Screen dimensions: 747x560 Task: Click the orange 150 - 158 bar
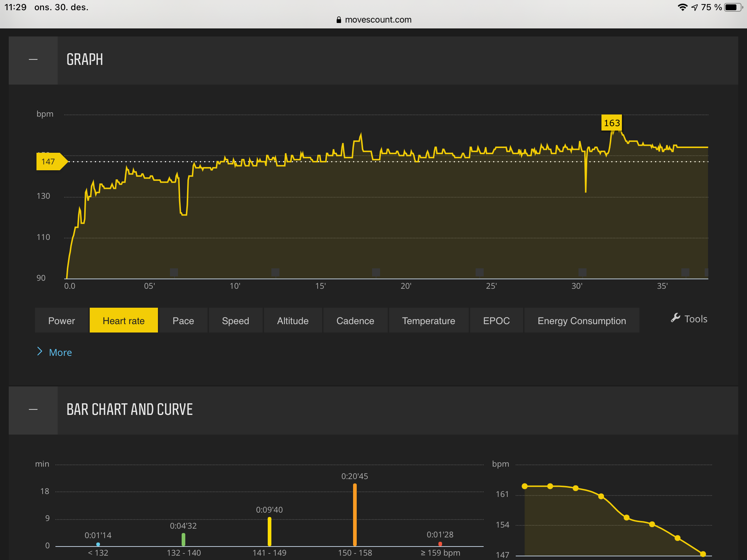click(355, 514)
